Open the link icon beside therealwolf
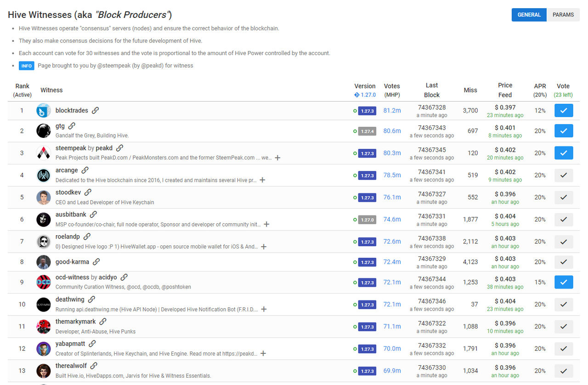588x385 pixels. (94, 366)
